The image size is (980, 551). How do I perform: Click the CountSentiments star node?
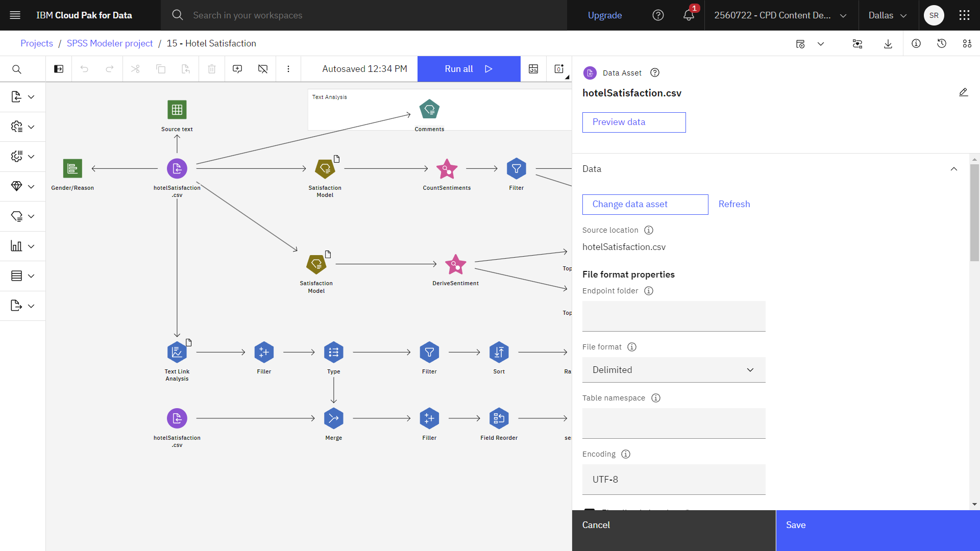(446, 168)
